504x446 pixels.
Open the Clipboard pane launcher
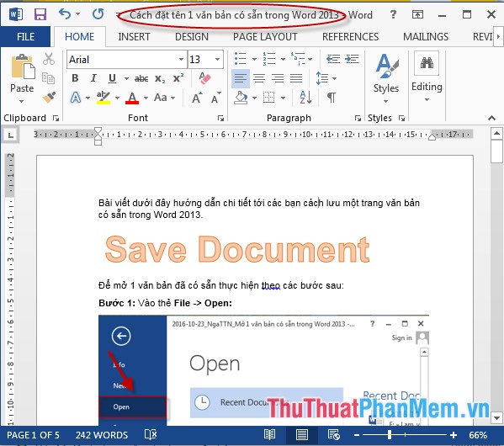coord(56,119)
